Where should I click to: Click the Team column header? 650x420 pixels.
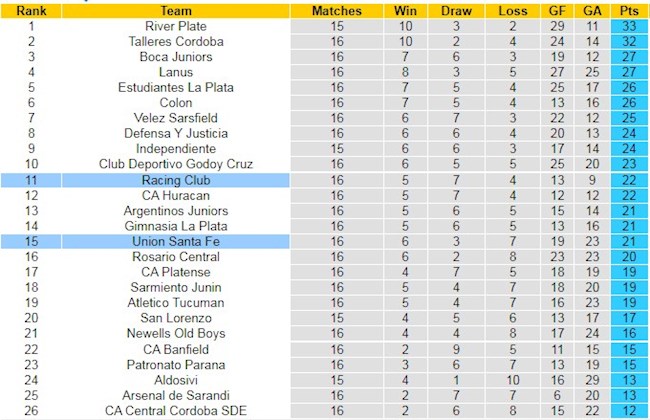click(176, 10)
